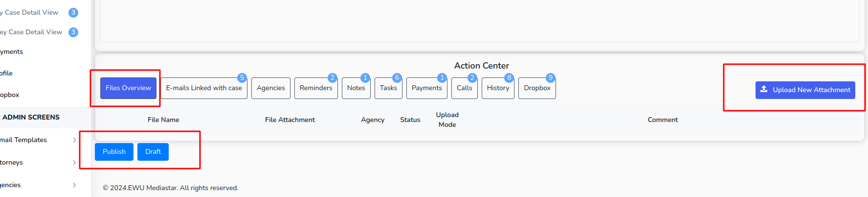Click the Tasks count badge 6
Viewport: 868px width, 197px height.
point(397,77)
